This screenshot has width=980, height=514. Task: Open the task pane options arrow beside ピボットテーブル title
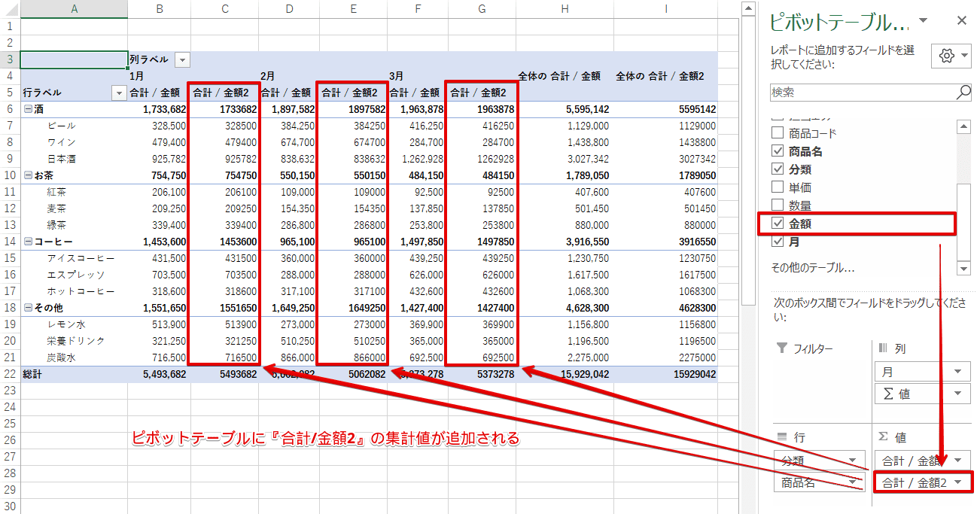[924, 20]
